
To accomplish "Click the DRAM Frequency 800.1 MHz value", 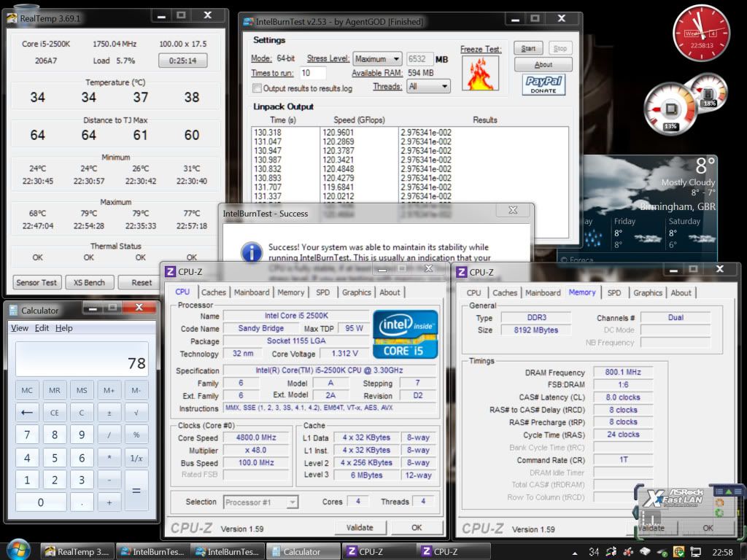I will click(623, 373).
